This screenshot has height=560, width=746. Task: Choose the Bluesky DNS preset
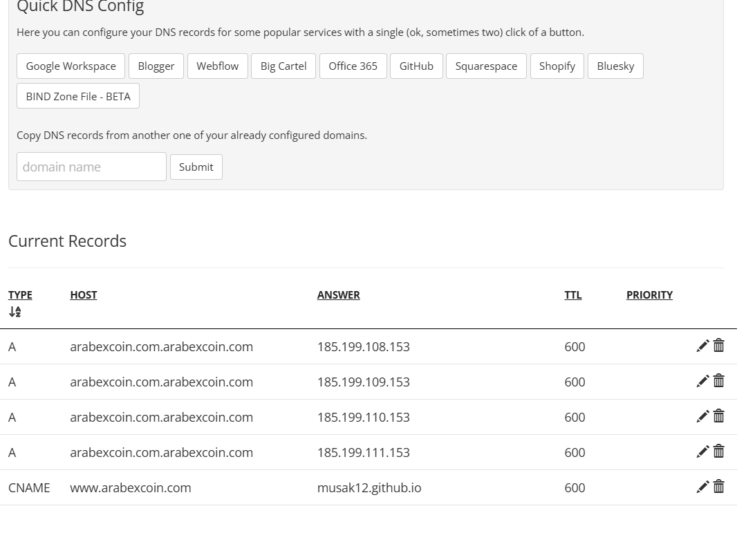tap(615, 66)
